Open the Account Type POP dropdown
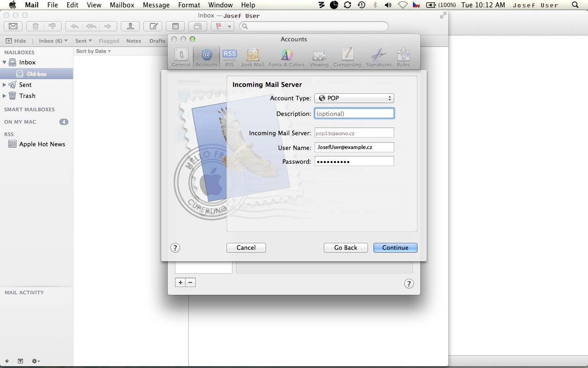Viewport: 588px width, 368px height. (x=354, y=98)
